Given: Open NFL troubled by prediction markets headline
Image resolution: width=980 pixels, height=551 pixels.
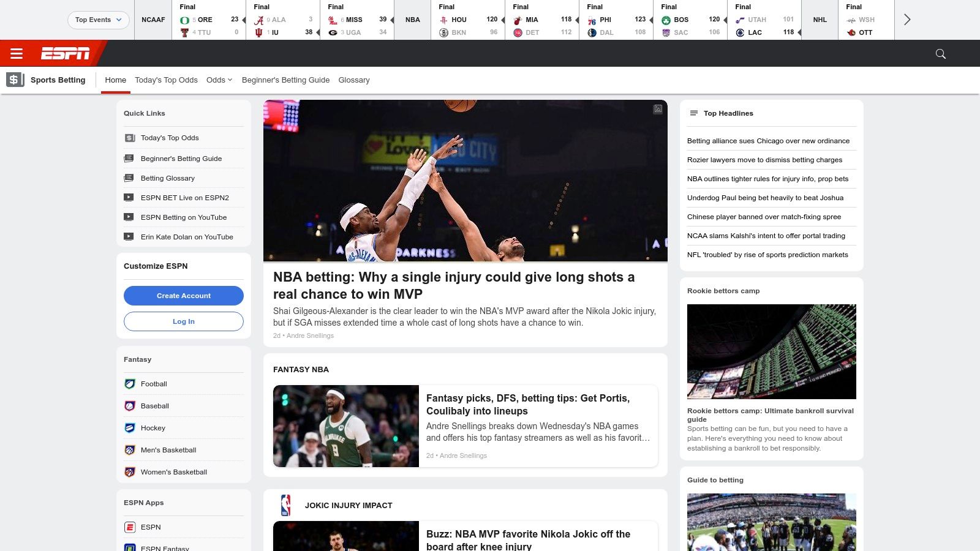Looking at the screenshot, I should point(767,255).
